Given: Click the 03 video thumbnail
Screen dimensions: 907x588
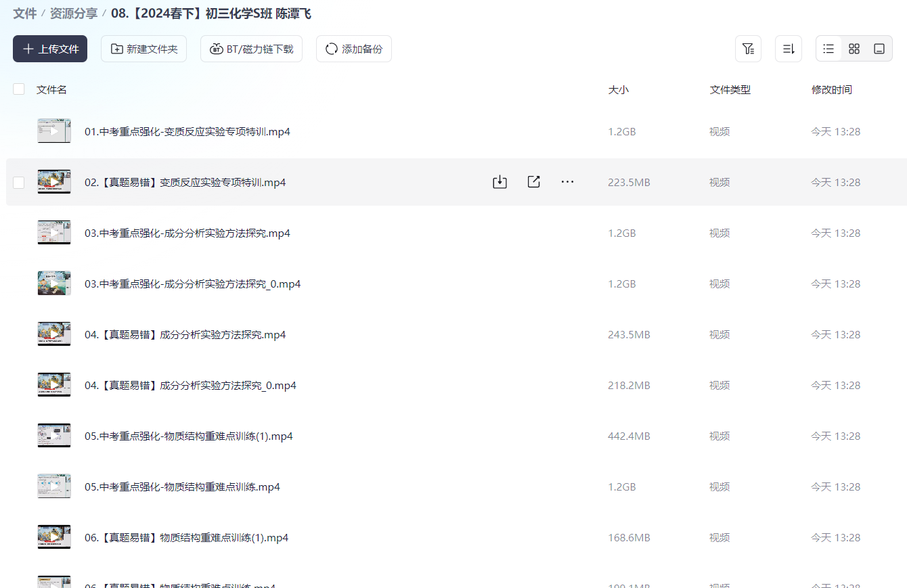Looking at the screenshot, I should point(53,232).
